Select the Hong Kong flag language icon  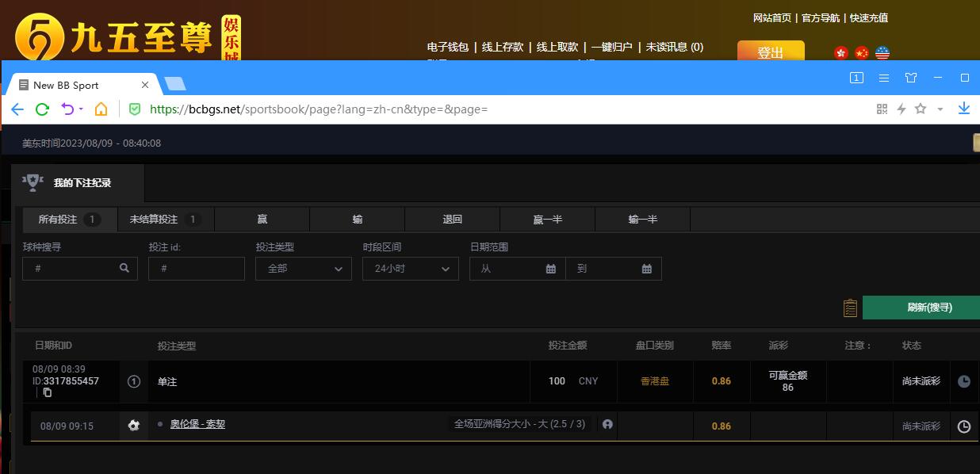pyautogui.click(x=841, y=53)
